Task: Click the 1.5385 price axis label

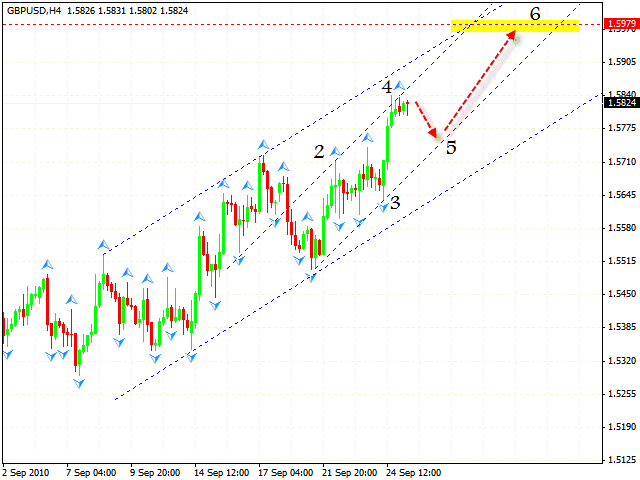Action: [622, 327]
